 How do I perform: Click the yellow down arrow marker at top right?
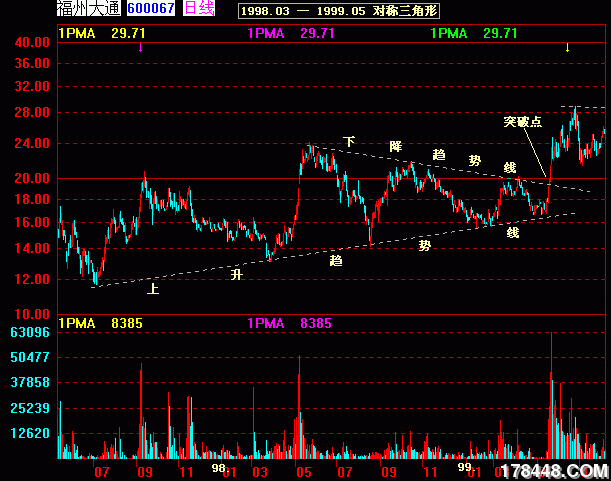click(x=567, y=47)
